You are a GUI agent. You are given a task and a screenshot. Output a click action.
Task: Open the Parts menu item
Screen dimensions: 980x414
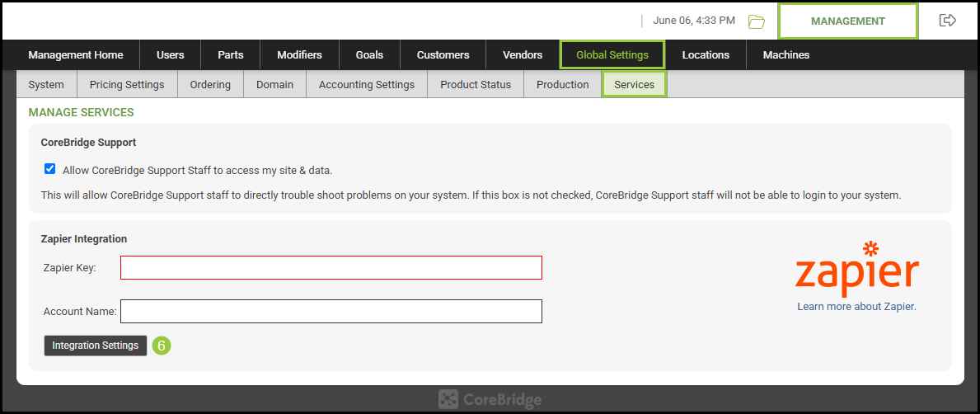231,55
